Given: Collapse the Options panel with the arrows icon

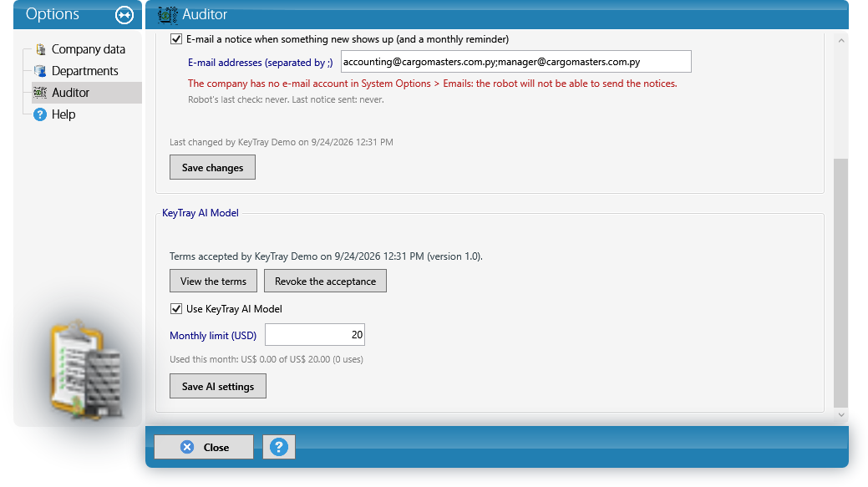Looking at the screenshot, I should coord(124,15).
